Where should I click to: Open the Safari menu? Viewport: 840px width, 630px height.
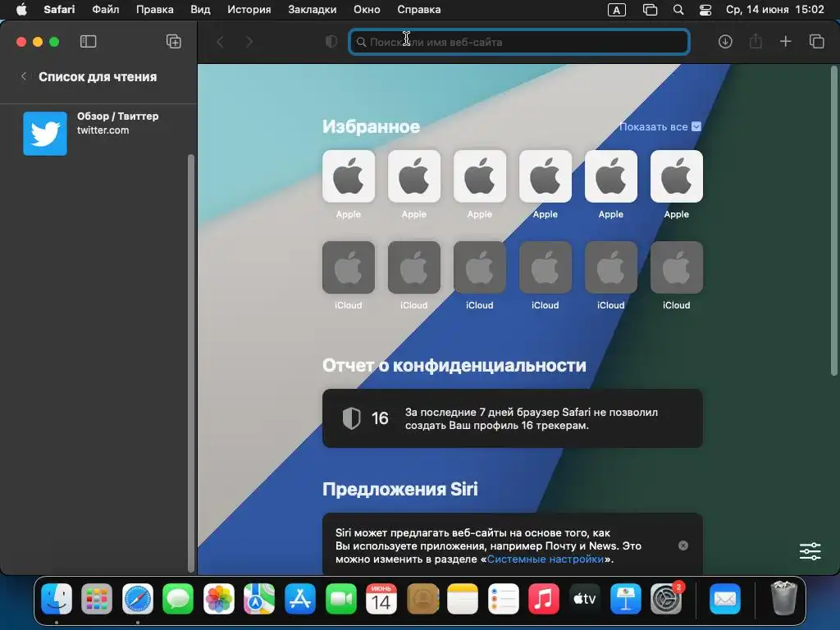tap(59, 10)
